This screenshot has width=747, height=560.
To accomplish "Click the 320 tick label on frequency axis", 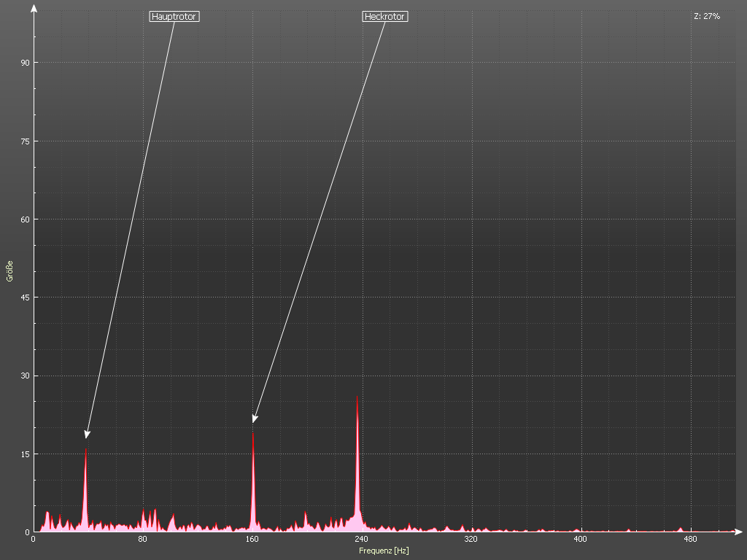I will (471, 540).
